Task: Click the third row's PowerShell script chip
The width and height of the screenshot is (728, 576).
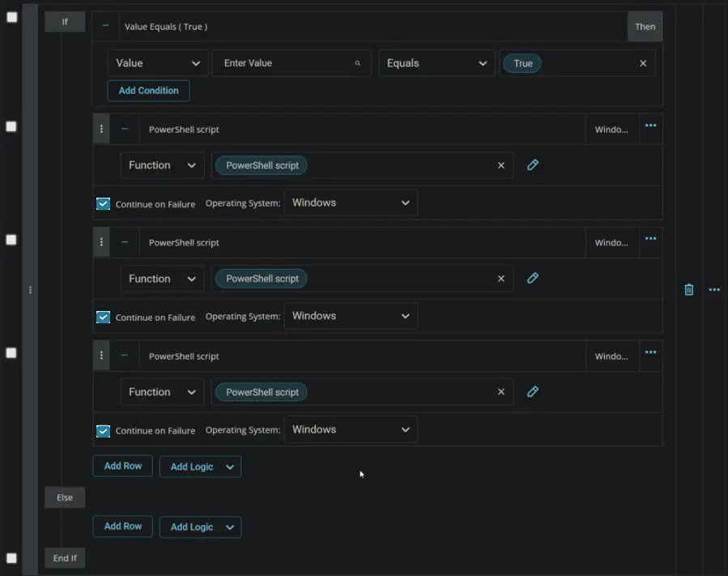Action: pyautogui.click(x=262, y=392)
